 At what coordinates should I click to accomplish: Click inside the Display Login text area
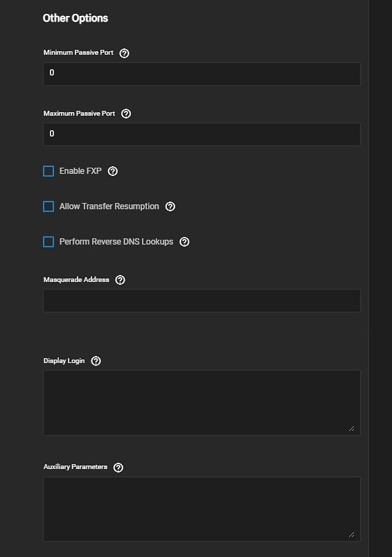(x=202, y=403)
